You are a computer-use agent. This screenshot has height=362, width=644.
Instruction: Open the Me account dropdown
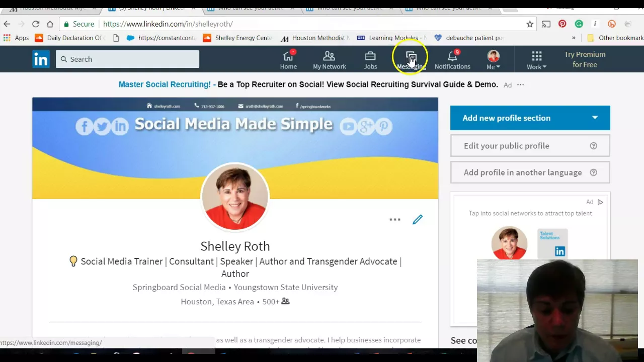[x=493, y=59]
